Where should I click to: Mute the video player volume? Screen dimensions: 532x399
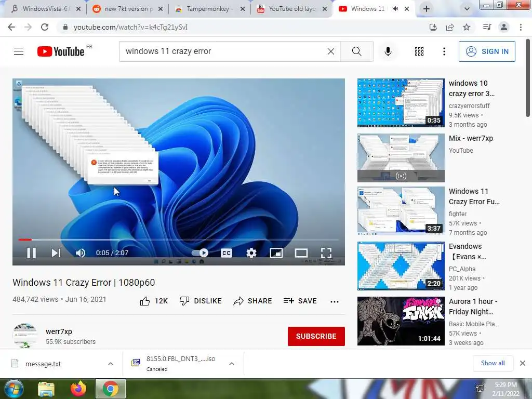point(81,253)
